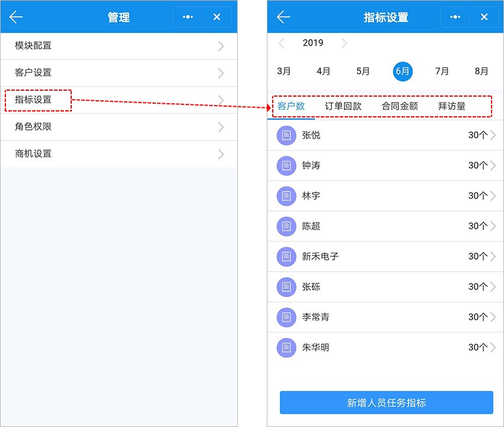504x427 pixels.
Task: Click back arrow in 指标设置 header
Action: [283, 17]
